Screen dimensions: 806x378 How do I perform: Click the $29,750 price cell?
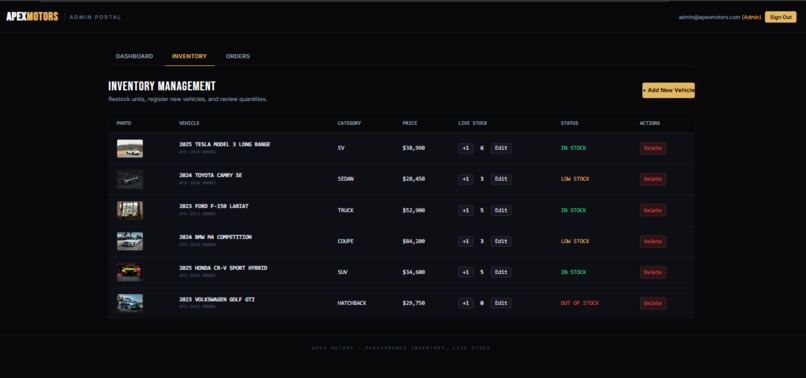click(413, 303)
